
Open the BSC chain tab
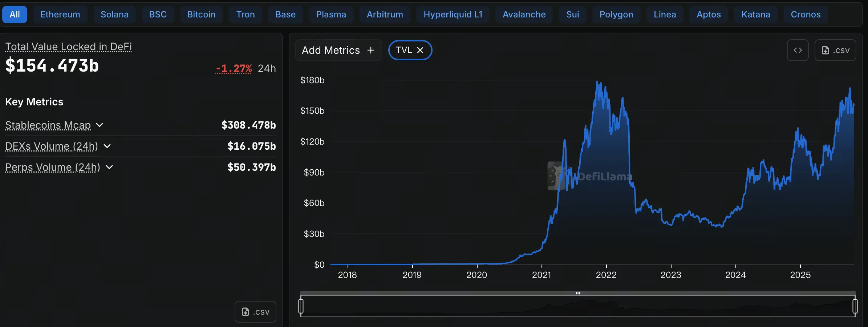(x=158, y=15)
